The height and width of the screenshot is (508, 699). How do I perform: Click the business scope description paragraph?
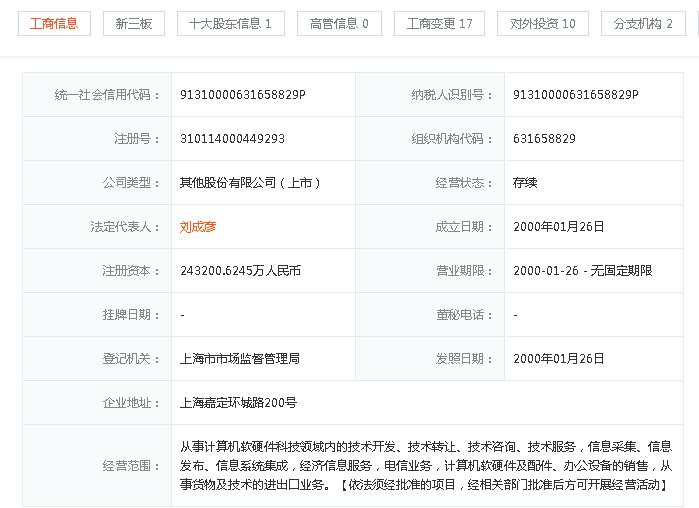[x=426, y=465]
